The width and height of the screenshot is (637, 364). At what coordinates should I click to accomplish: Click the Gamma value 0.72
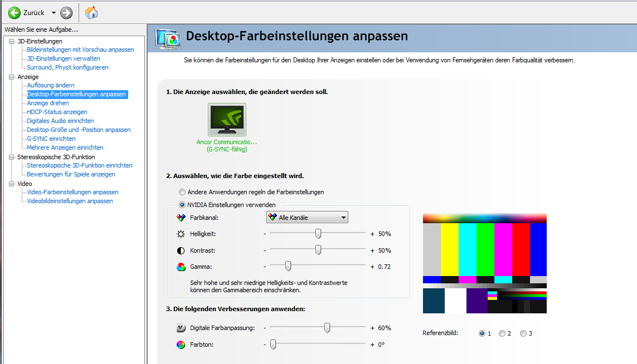coord(385,267)
